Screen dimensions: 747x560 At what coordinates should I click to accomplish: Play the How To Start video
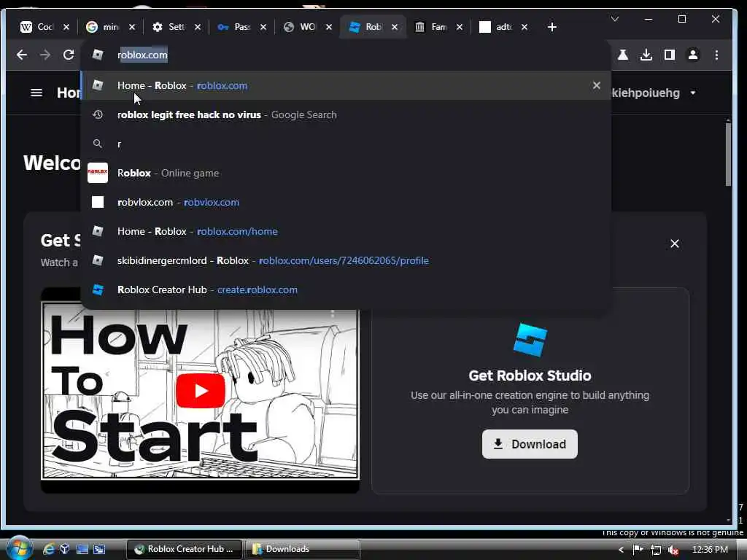click(200, 391)
